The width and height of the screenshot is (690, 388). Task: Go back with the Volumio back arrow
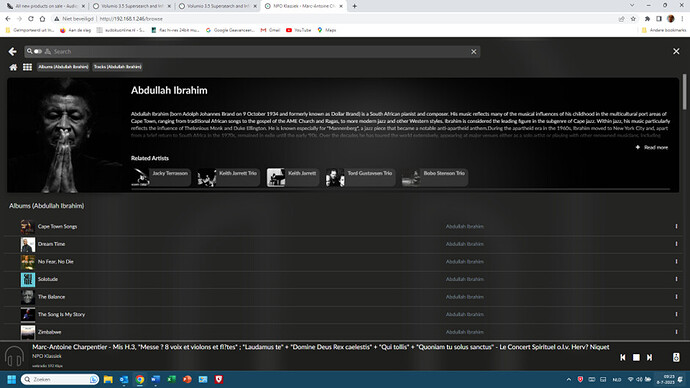[x=12, y=51]
